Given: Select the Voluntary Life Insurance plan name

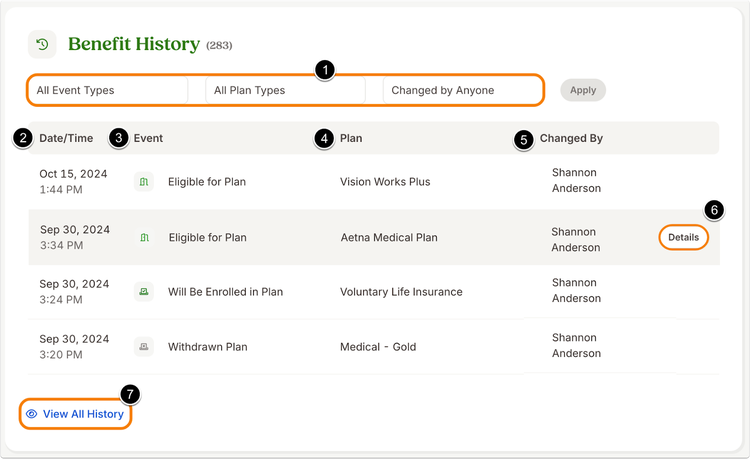Looking at the screenshot, I should coord(401,292).
